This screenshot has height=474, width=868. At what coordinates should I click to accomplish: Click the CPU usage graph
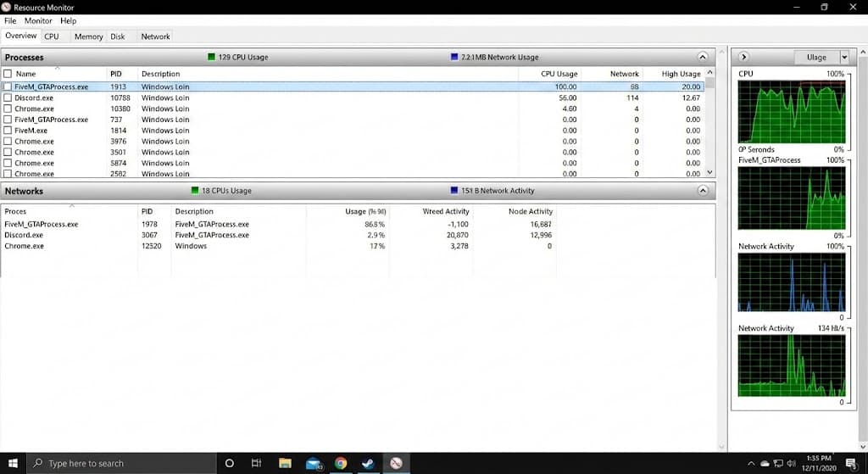click(792, 112)
